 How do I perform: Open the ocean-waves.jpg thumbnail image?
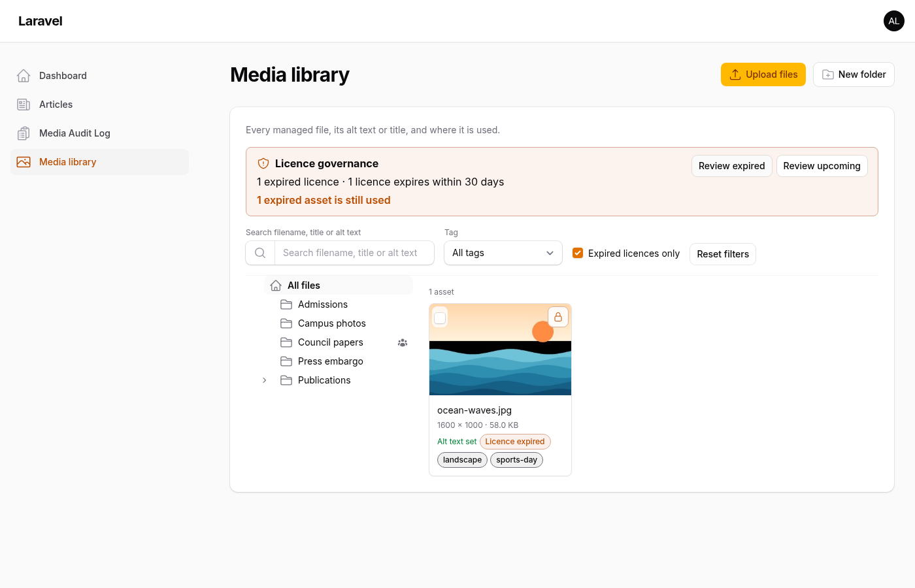(501, 350)
